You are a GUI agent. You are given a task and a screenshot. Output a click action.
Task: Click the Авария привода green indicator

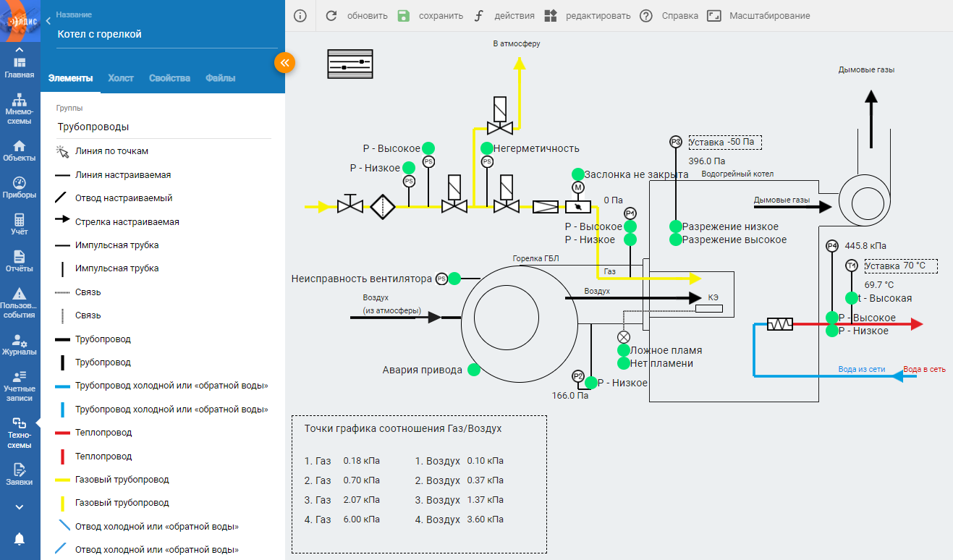click(474, 370)
